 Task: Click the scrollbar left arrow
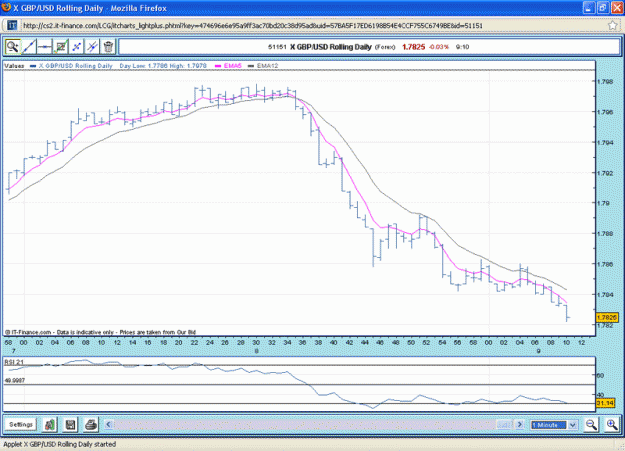point(109,424)
